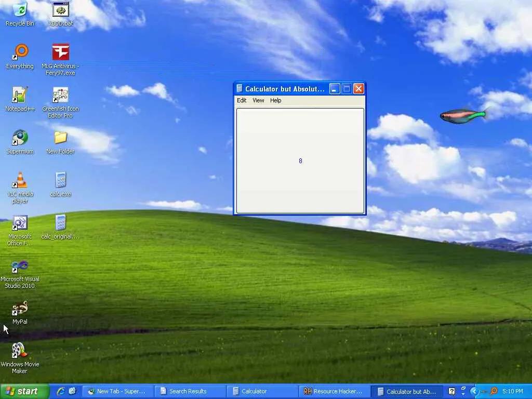Click calculator title bar icon
This screenshot has height=399, width=532.
click(x=240, y=88)
